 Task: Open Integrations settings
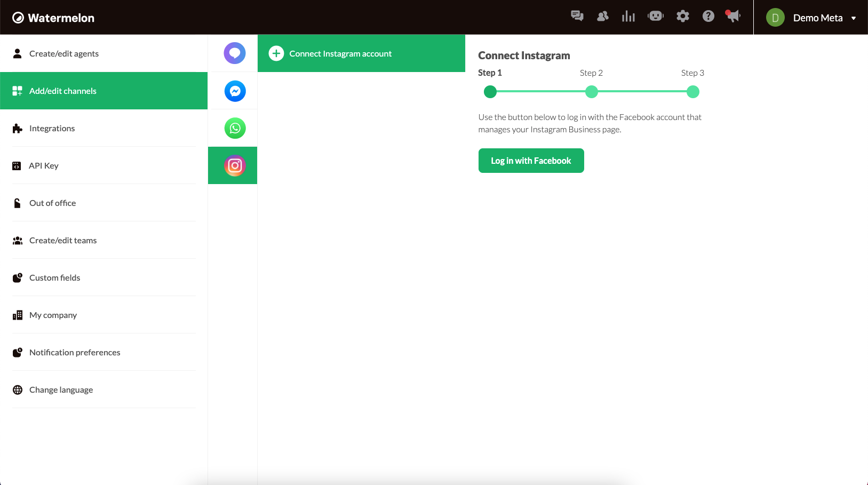[104, 128]
